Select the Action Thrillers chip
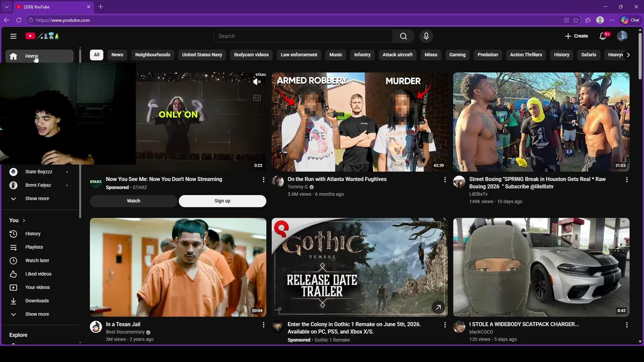Screen dimensions: 644x362 tap(526, 55)
